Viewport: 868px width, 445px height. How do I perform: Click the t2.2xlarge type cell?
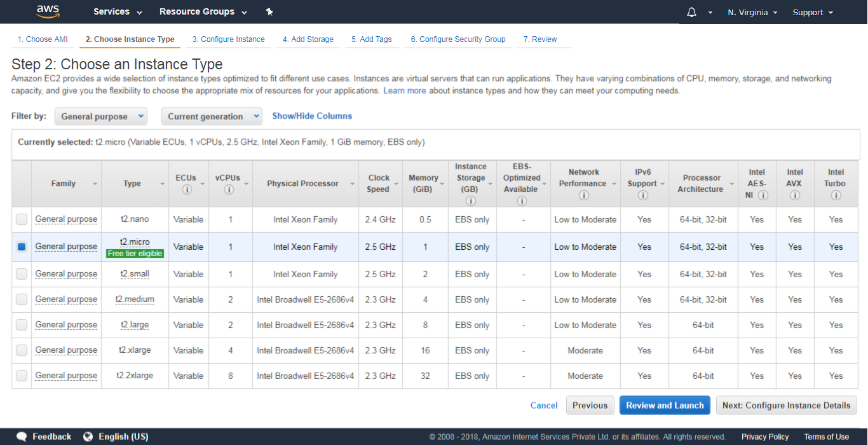[135, 376]
